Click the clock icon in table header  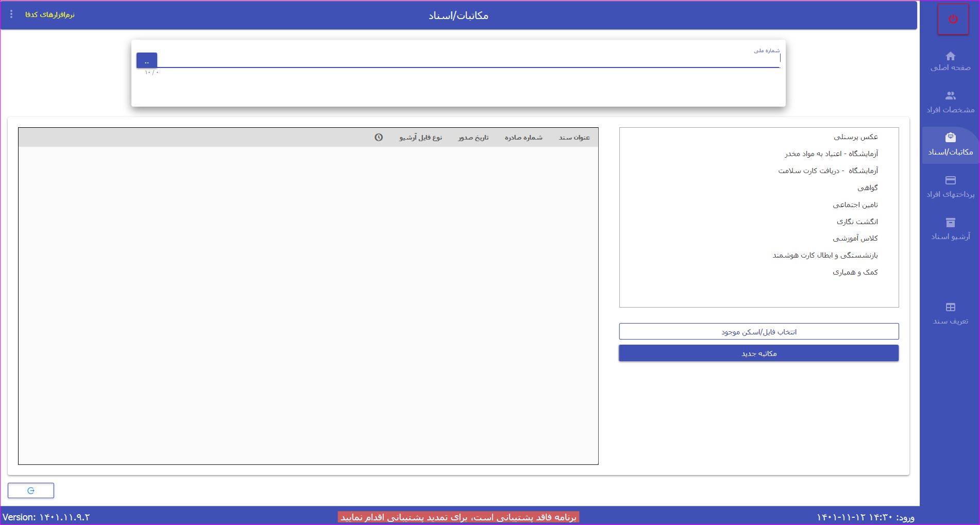point(379,138)
